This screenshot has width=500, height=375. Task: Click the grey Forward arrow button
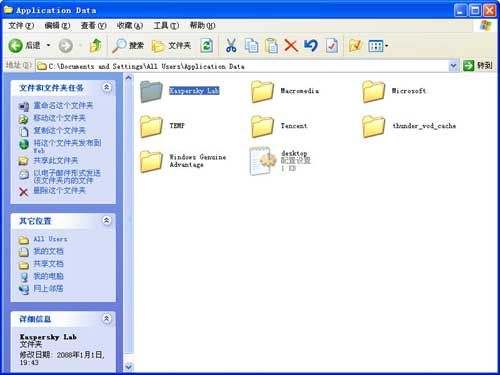click(x=66, y=46)
